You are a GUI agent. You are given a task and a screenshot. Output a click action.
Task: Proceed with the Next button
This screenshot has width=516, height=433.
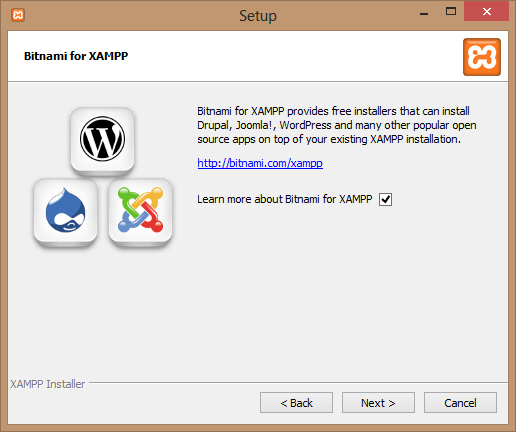pyautogui.click(x=378, y=403)
